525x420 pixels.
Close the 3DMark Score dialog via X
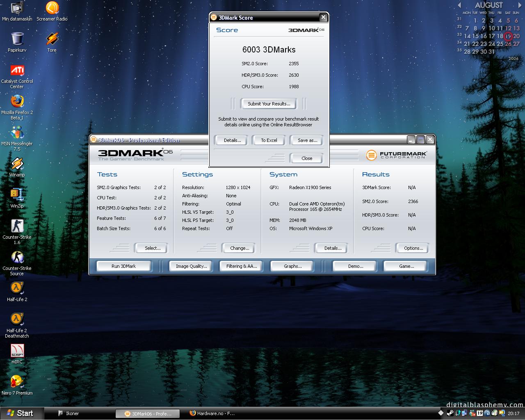pyautogui.click(x=323, y=17)
